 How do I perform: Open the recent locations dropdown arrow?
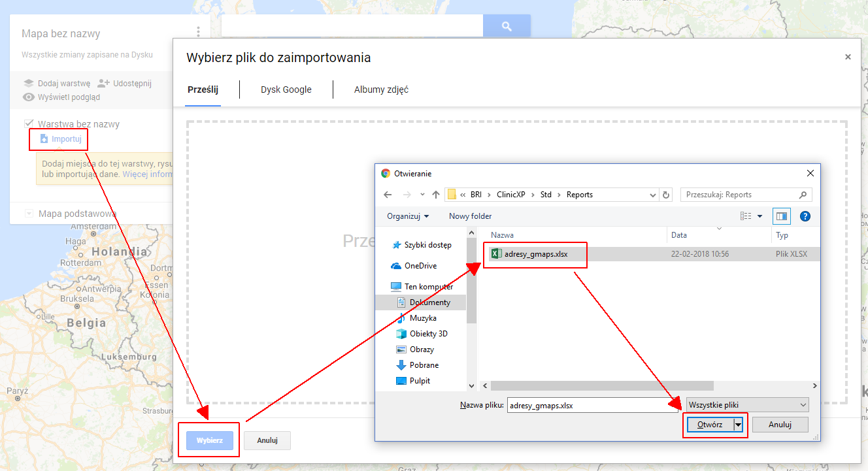pyautogui.click(x=422, y=195)
